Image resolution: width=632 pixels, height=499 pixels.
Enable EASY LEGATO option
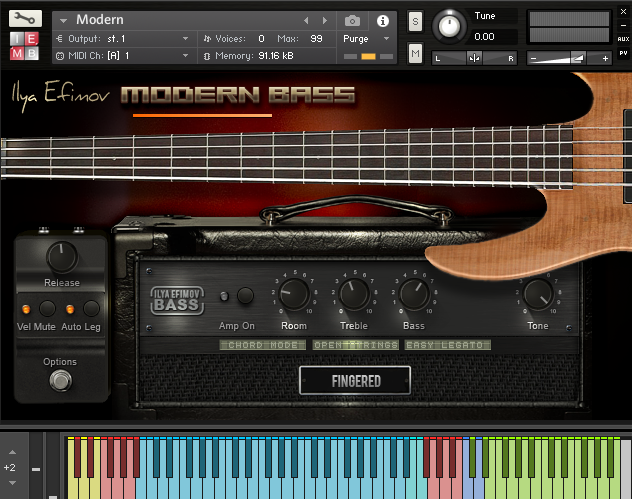pos(447,345)
